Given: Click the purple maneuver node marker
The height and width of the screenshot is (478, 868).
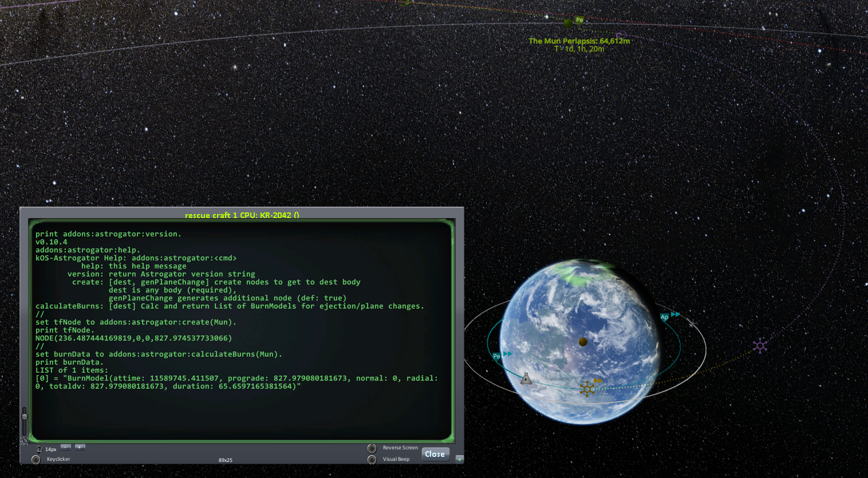Looking at the screenshot, I should 760,345.
